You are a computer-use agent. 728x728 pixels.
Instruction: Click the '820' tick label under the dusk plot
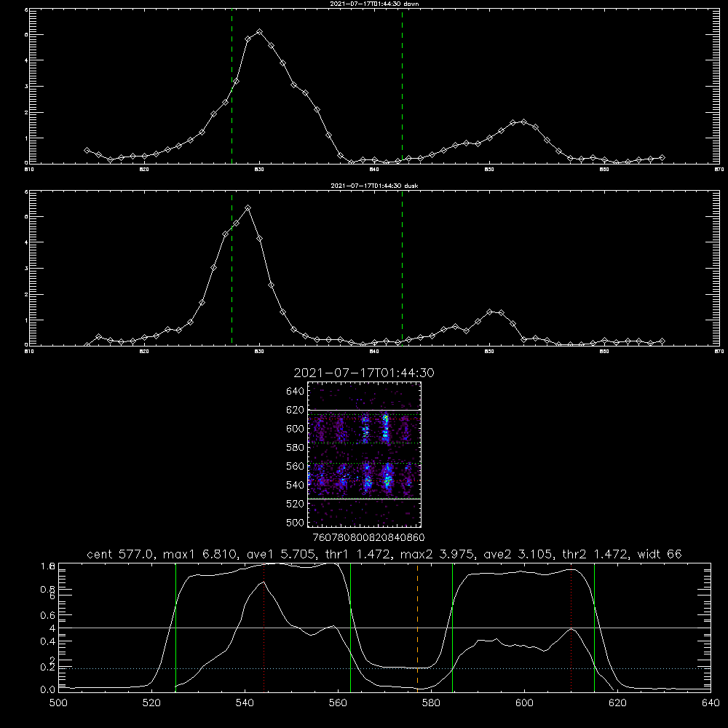coord(144,352)
